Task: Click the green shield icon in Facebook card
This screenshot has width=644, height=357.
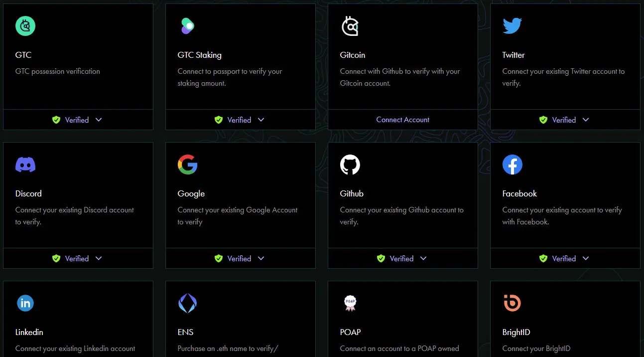Action: click(x=543, y=258)
